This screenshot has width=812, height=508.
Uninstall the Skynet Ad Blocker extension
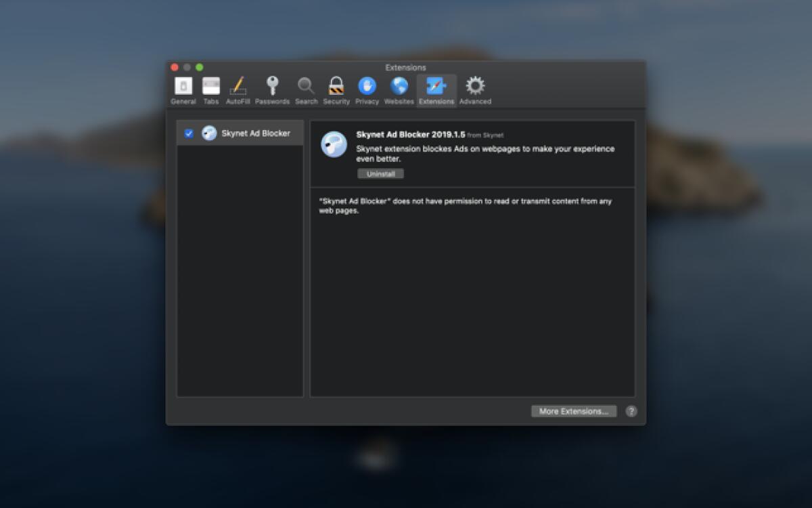click(380, 174)
